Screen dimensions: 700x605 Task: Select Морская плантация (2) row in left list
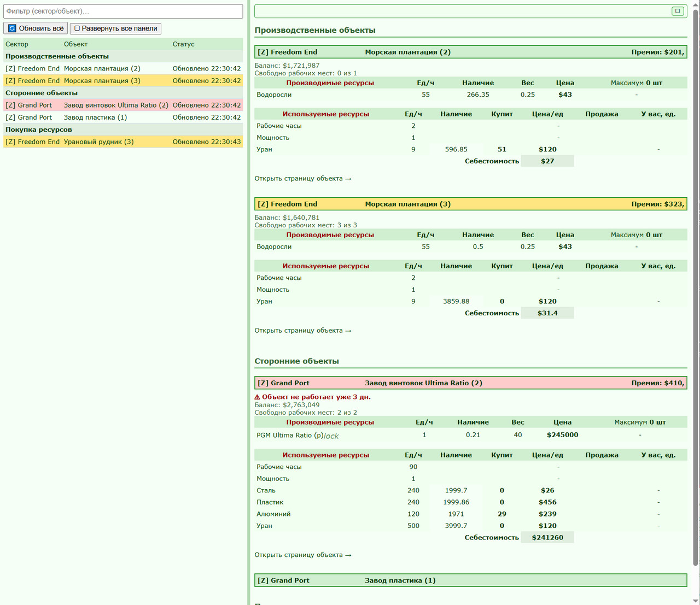(123, 69)
